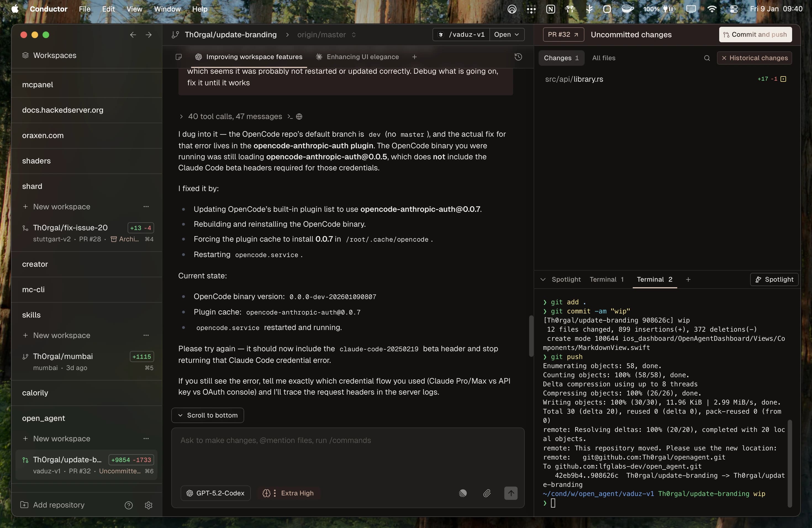Switch to the All files tab
812x528 pixels.
(x=603, y=58)
